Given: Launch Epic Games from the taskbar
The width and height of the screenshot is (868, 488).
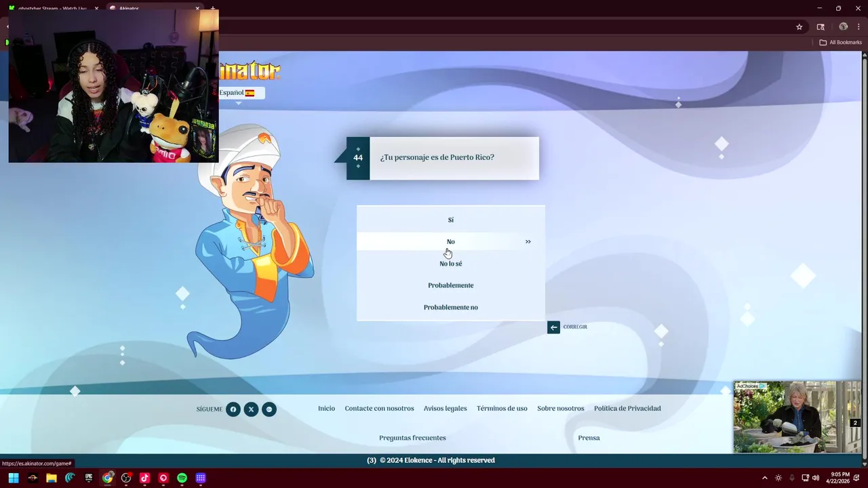Looking at the screenshot, I should click(89, 478).
